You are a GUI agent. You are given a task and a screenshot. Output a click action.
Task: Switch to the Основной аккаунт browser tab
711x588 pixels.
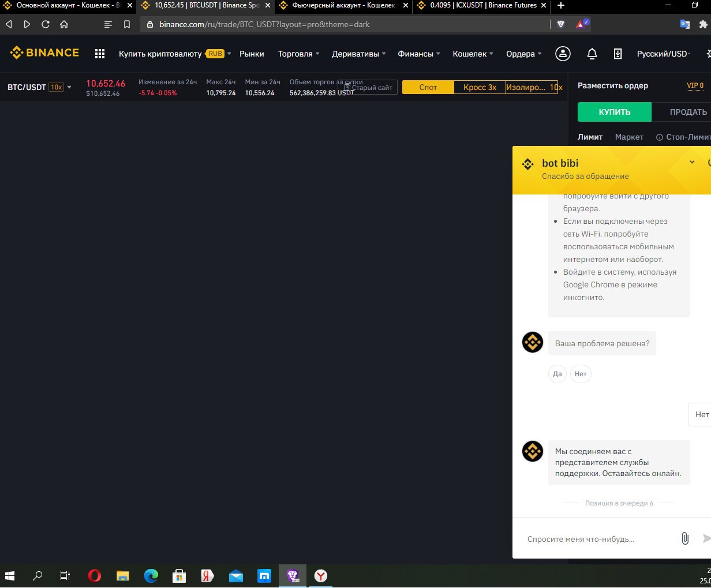(68, 5)
